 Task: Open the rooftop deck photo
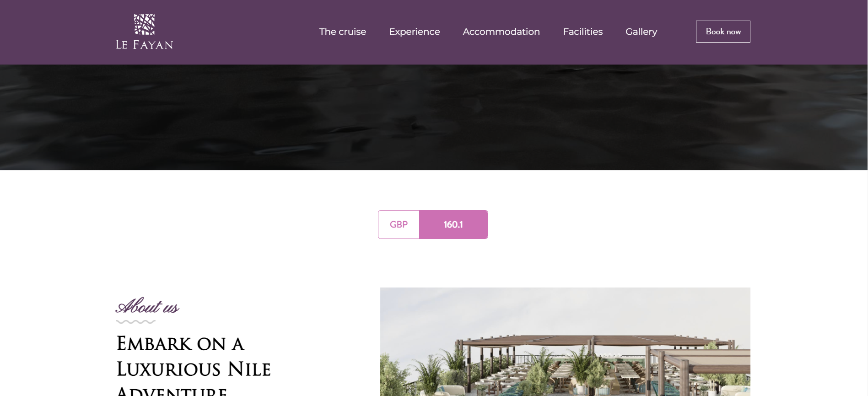pos(565,342)
